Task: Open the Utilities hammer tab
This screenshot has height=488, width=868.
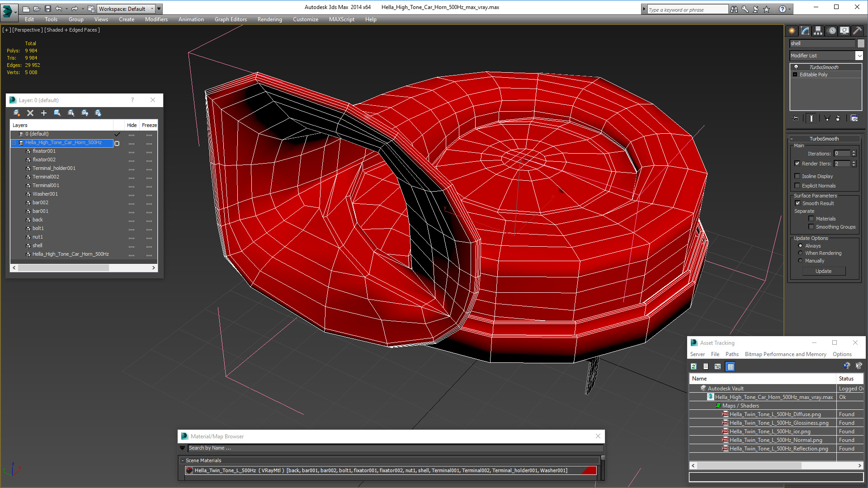Action: click(x=857, y=31)
